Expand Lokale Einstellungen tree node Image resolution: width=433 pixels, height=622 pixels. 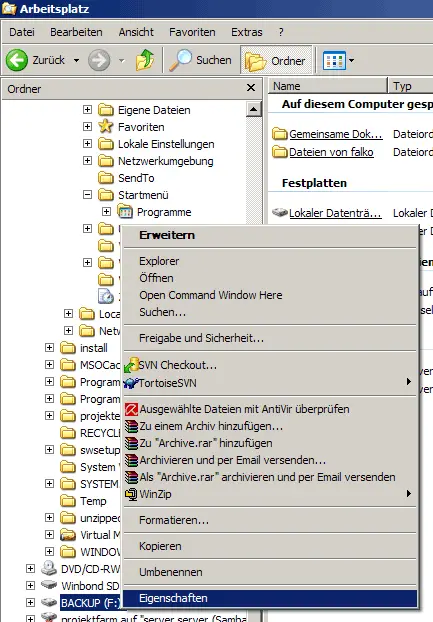[x=88, y=144]
